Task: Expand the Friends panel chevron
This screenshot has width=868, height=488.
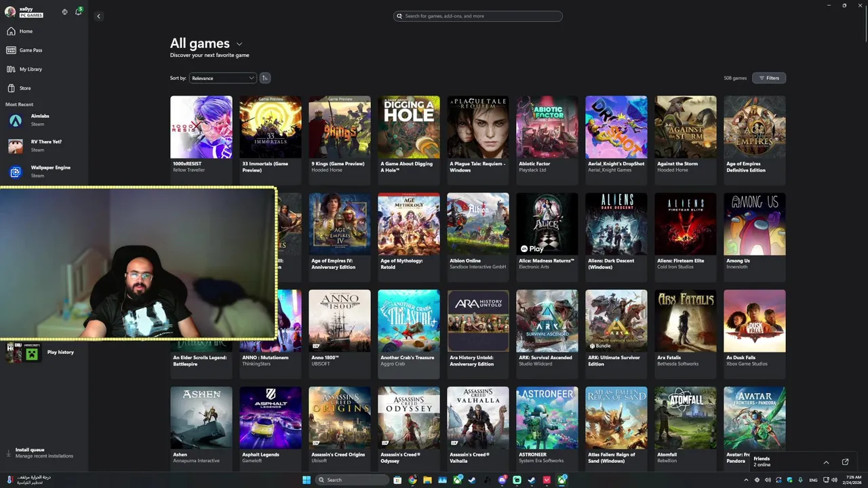Action: tap(826, 462)
